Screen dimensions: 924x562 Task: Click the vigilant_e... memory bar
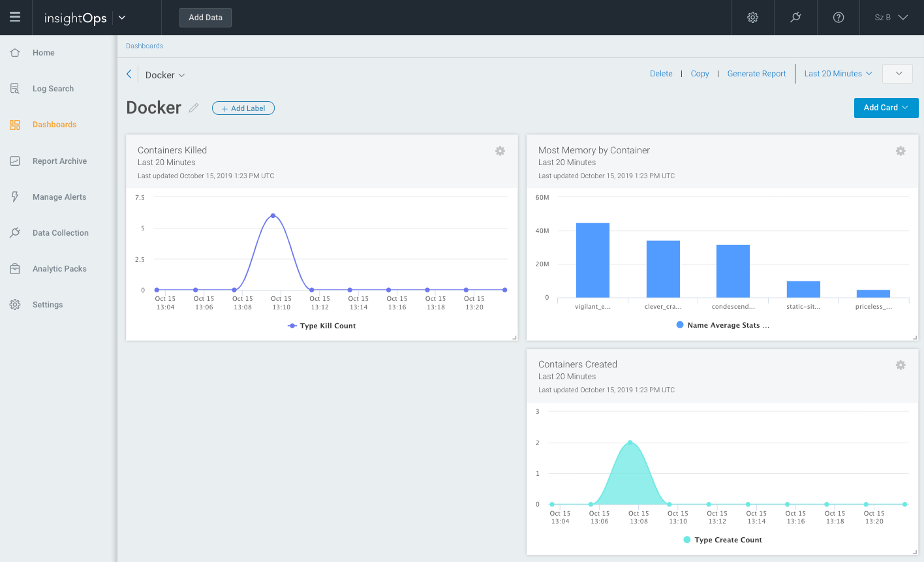593,260
